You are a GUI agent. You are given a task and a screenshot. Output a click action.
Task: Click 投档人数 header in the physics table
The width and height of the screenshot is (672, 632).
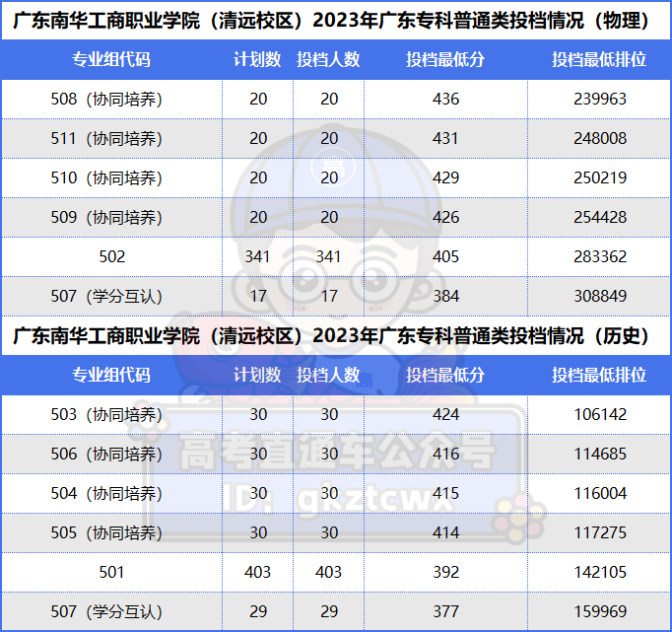coord(328,59)
